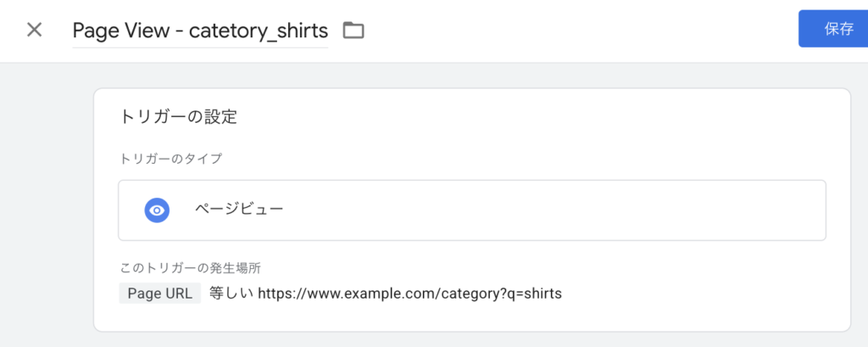
Task: Click the トリガーの設定 heading
Action: pyautogui.click(x=178, y=117)
